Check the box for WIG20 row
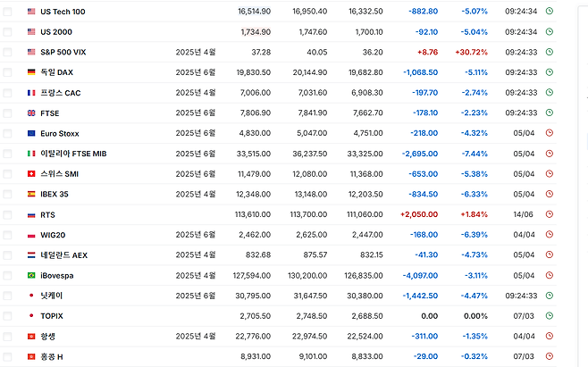588x367 pixels. click(x=8, y=235)
